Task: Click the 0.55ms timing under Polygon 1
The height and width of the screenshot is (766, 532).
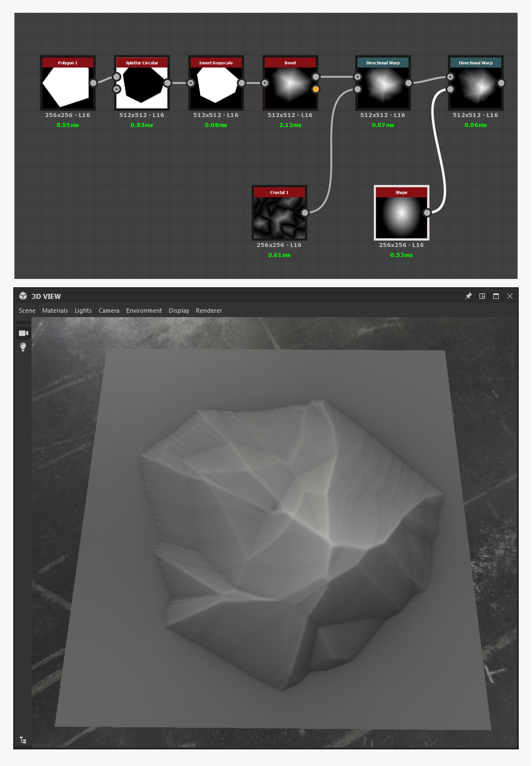Action: pyautogui.click(x=67, y=125)
